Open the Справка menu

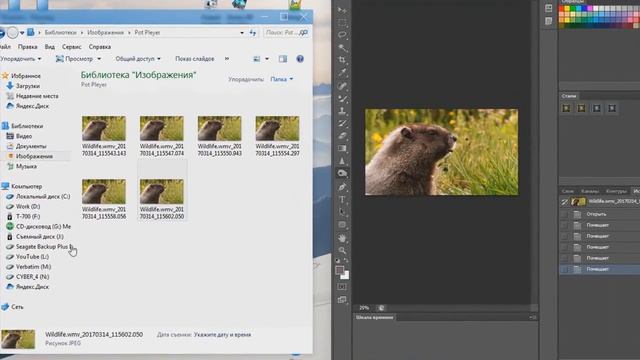coord(100,47)
